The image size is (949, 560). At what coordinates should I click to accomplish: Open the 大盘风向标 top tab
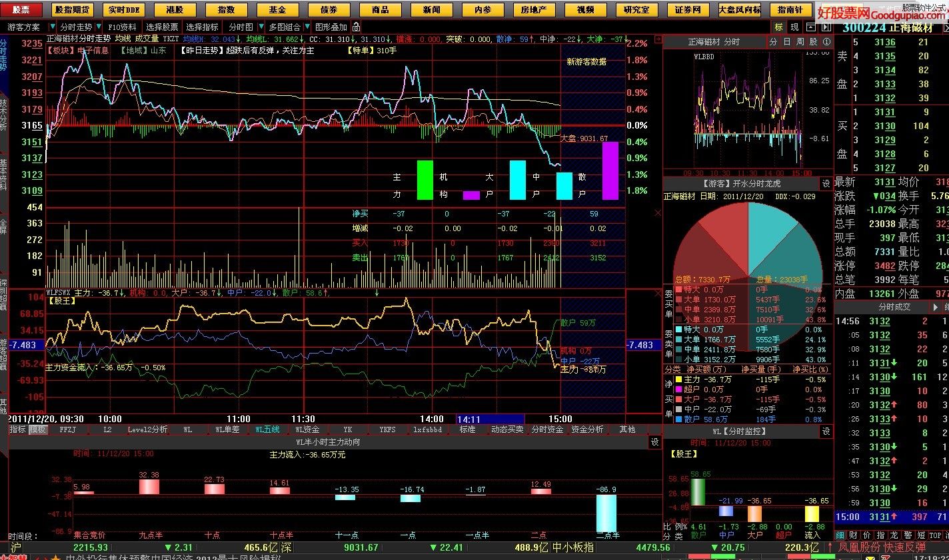click(739, 10)
